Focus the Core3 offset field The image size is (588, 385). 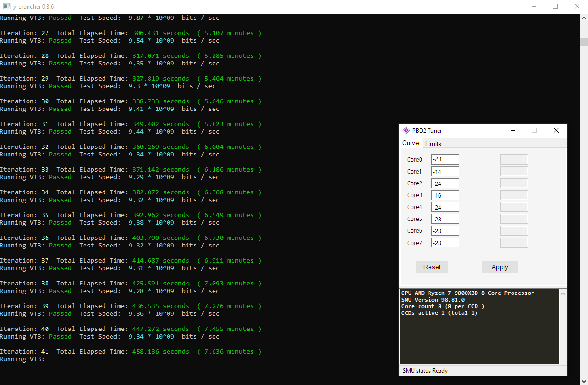(445, 195)
